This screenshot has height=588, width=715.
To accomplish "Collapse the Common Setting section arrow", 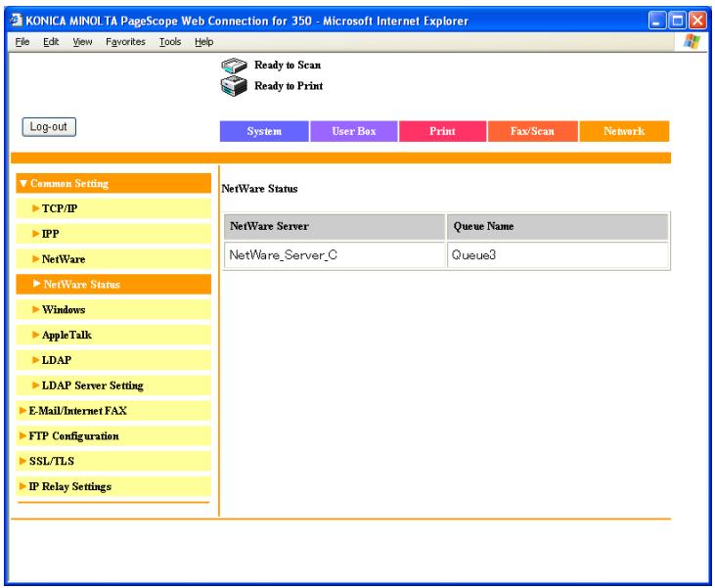I will click(x=23, y=183).
